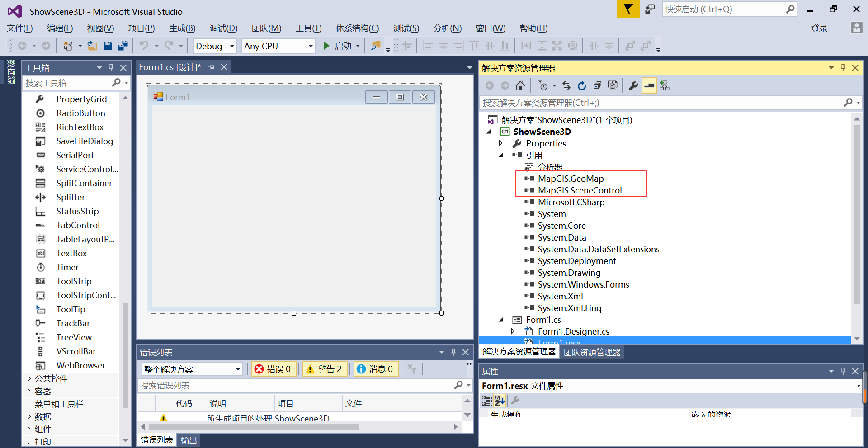The width and height of the screenshot is (868, 448).
Task: Open the Form1.resx properties object dropdown
Action: [x=858, y=386]
